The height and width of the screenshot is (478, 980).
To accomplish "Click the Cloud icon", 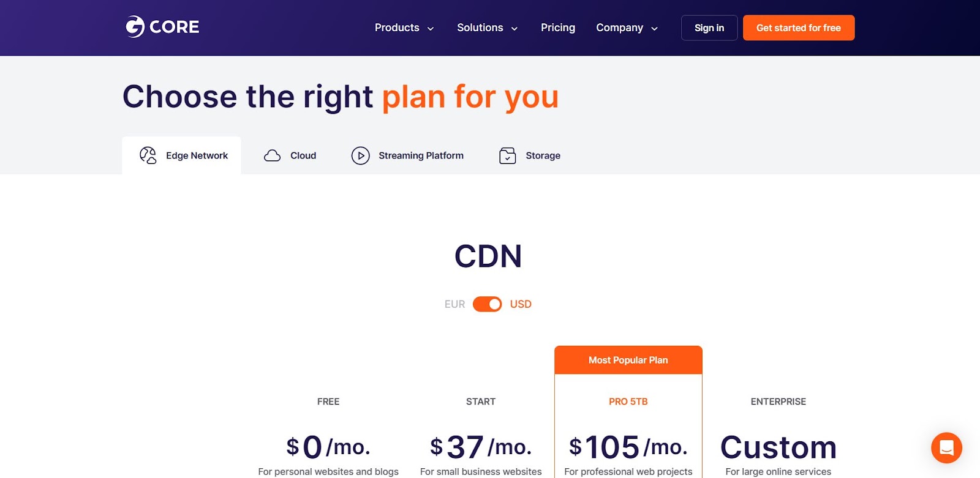I will (x=272, y=155).
